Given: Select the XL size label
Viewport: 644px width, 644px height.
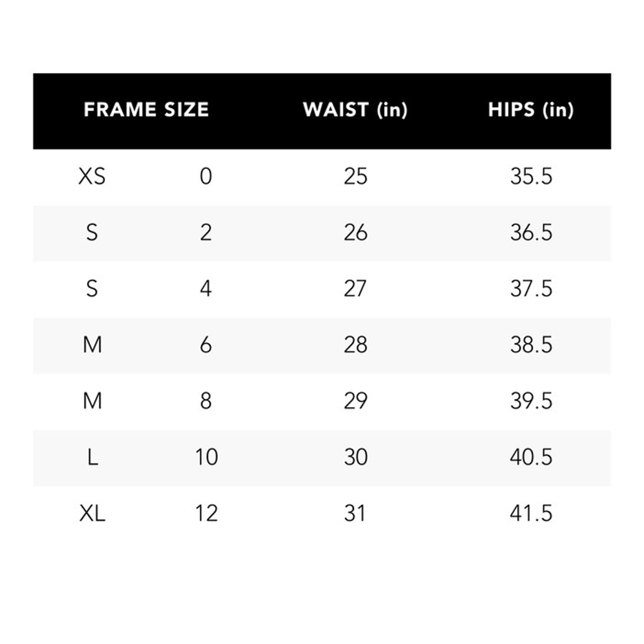Looking at the screenshot, I should point(92,513).
